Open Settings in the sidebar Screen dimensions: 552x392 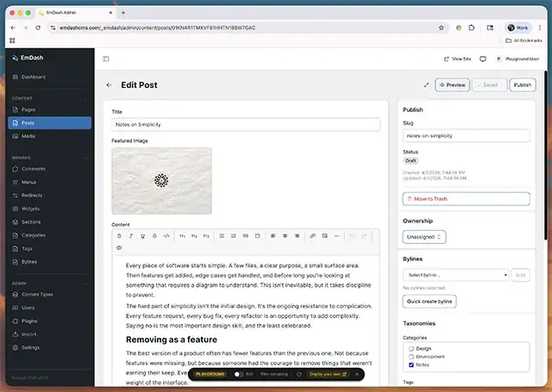coord(50,348)
